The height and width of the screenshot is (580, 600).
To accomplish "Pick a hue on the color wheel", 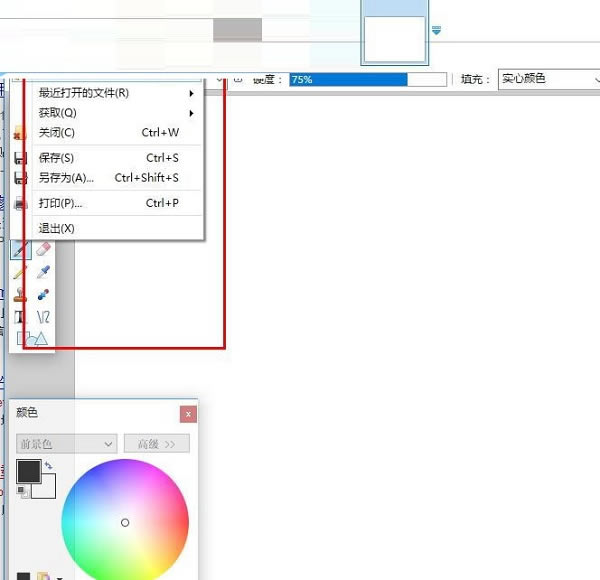I will [x=125, y=522].
